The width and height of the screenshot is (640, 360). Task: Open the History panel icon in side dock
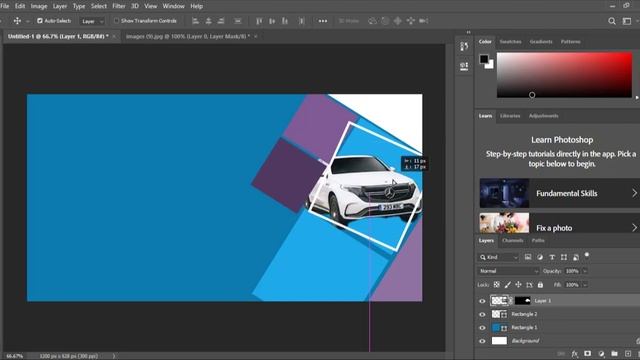(464, 47)
